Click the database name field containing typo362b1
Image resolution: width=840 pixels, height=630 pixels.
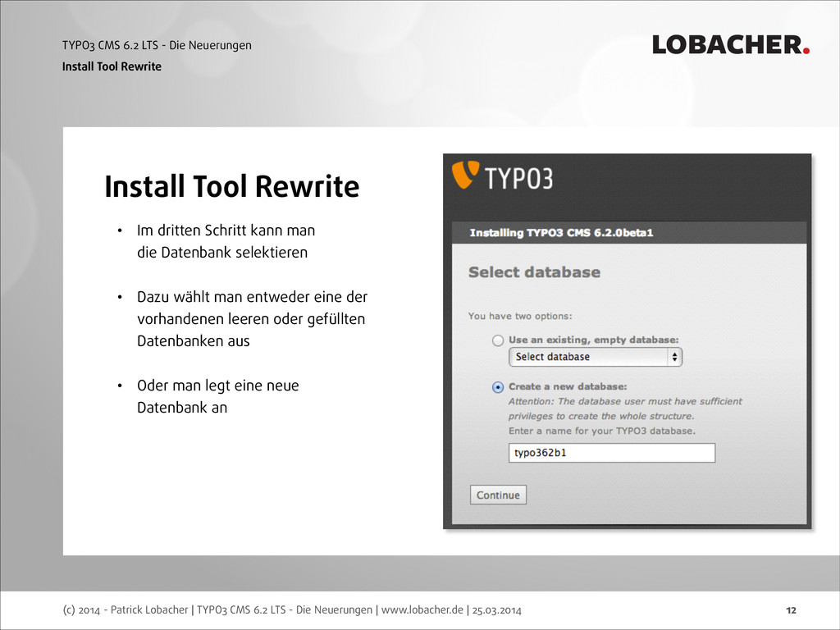(612, 453)
